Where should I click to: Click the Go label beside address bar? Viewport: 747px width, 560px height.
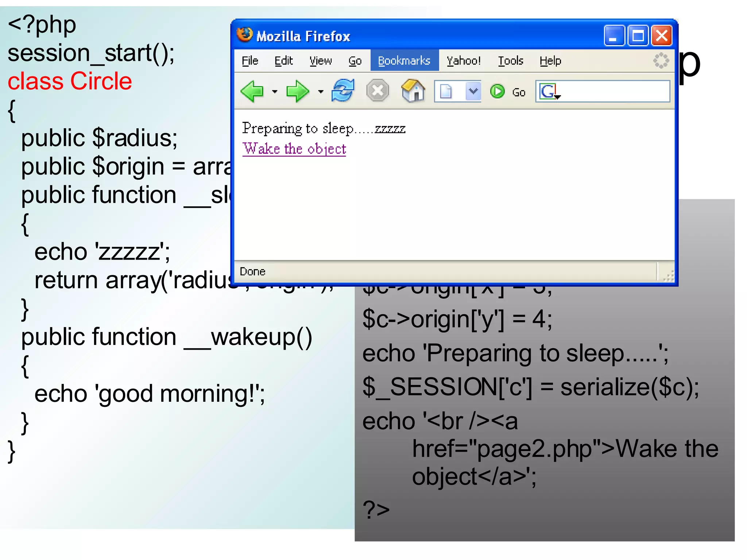click(x=519, y=92)
